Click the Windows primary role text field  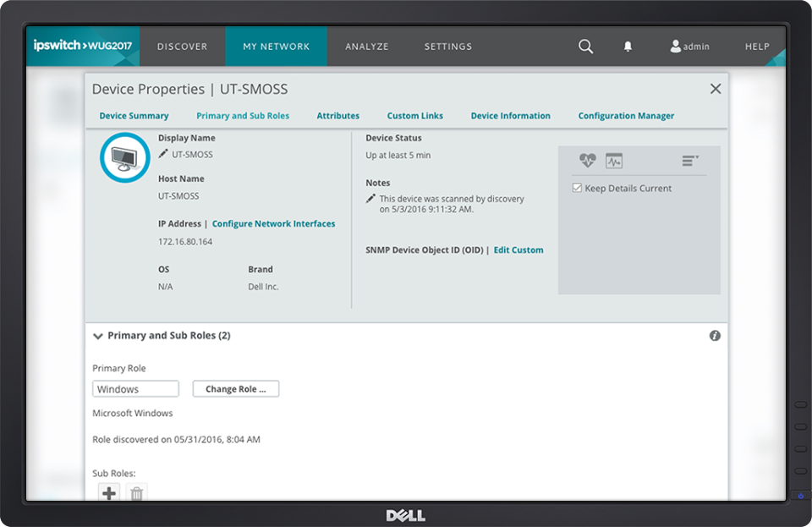[135, 388]
